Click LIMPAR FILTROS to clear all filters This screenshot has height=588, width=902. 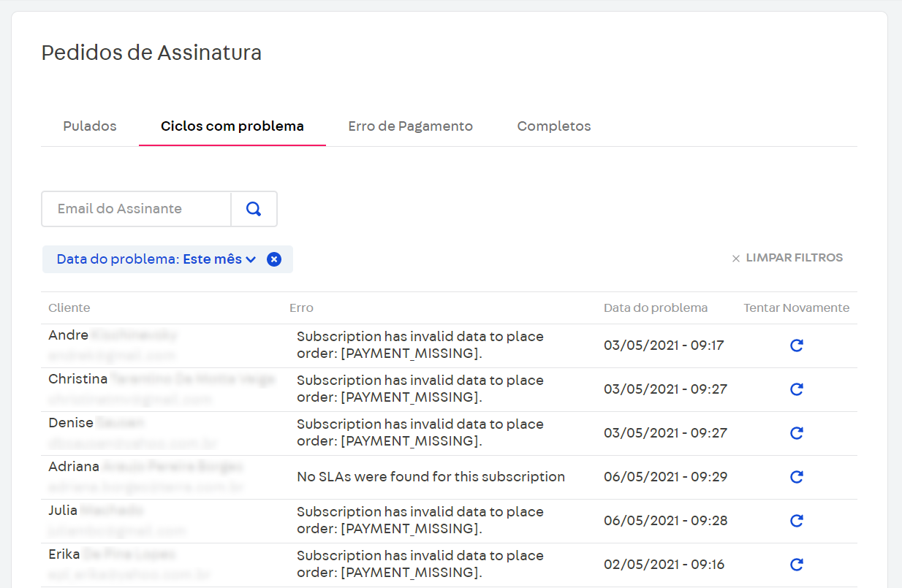tap(794, 258)
